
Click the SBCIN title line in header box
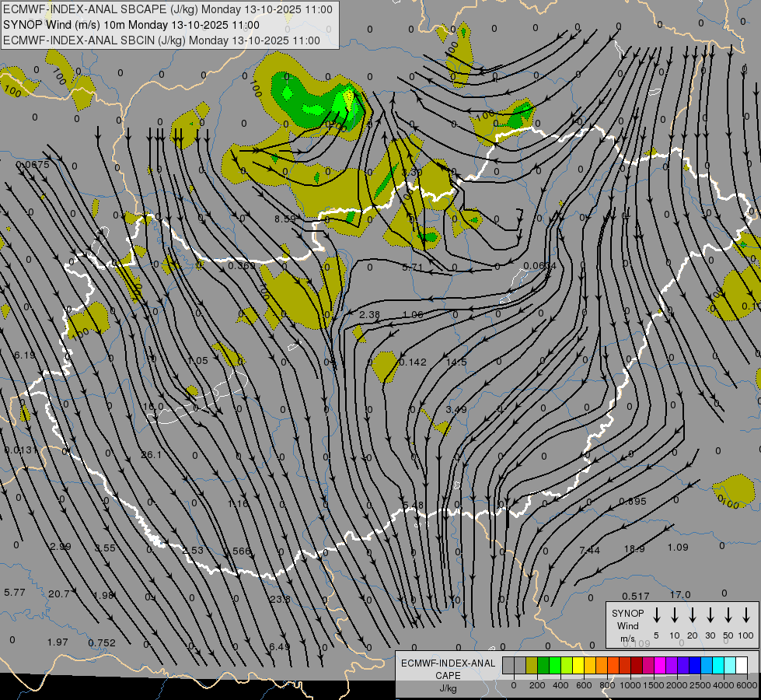pyautogui.click(x=162, y=40)
